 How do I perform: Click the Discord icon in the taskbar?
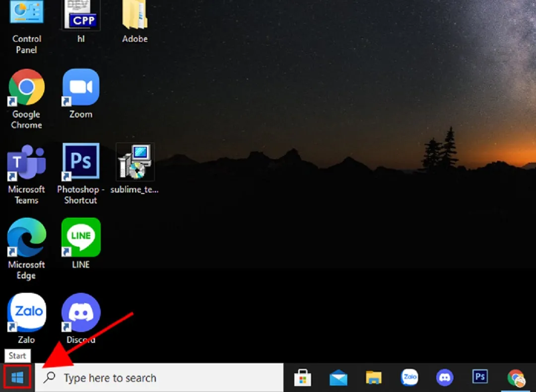(445, 378)
